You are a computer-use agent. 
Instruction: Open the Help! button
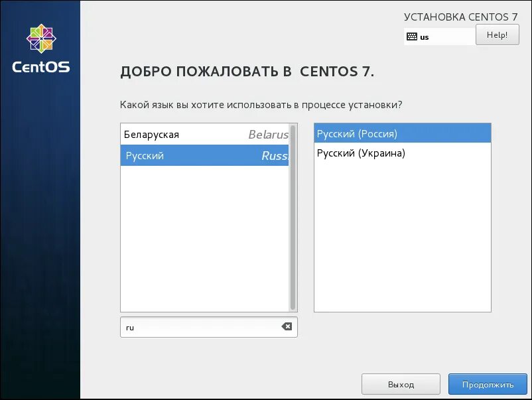pyautogui.click(x=497, y=34)
